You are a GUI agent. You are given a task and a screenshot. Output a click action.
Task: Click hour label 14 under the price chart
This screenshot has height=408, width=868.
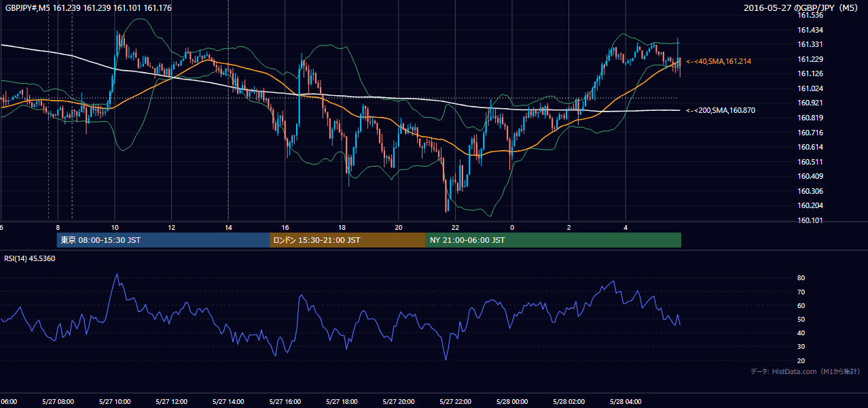click(228, 228)
